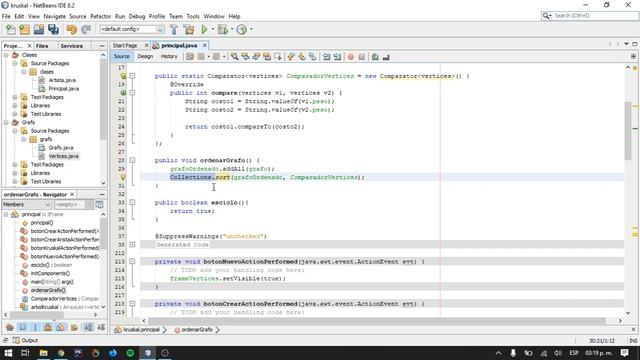This screenshot has height=360, width=640.
Task: Click the Undo toolbar icon
Action: click(x=72, y=29)
